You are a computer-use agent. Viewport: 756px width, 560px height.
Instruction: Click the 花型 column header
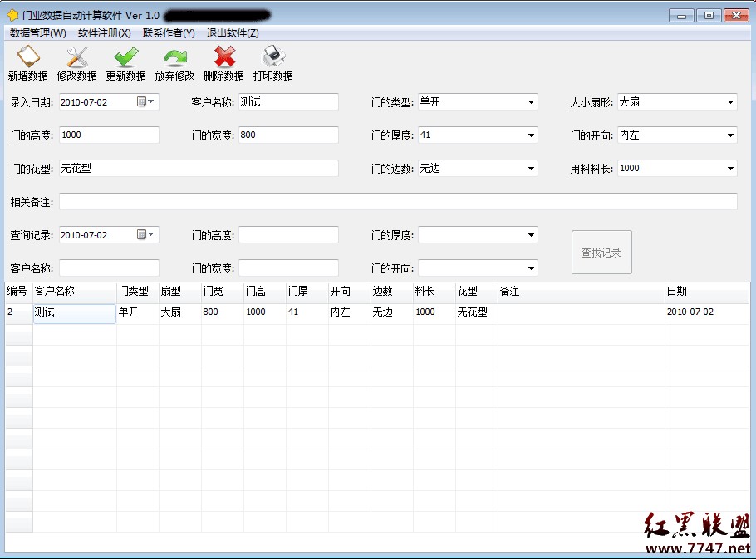477,292
